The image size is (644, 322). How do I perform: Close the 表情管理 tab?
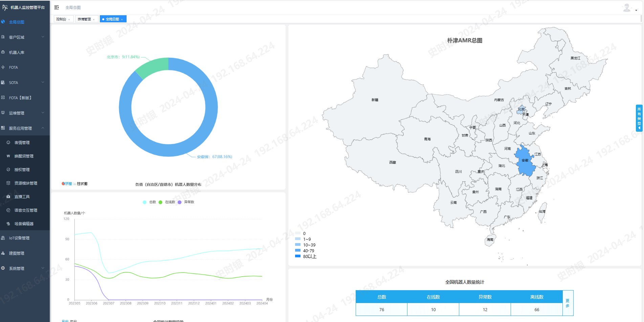click(x=94, y=20)
